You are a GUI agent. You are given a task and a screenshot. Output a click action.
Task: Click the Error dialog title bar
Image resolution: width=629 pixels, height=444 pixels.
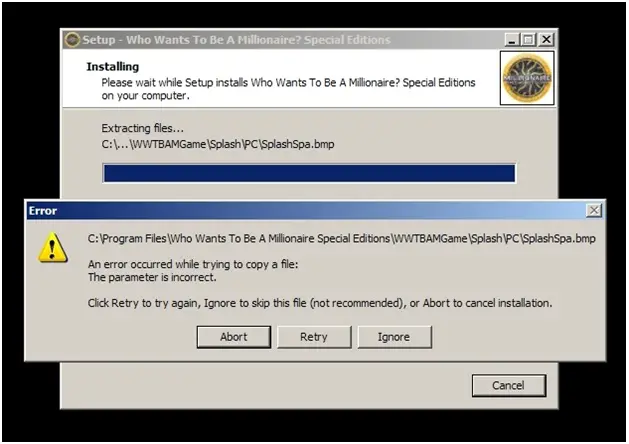coord(306,211)
